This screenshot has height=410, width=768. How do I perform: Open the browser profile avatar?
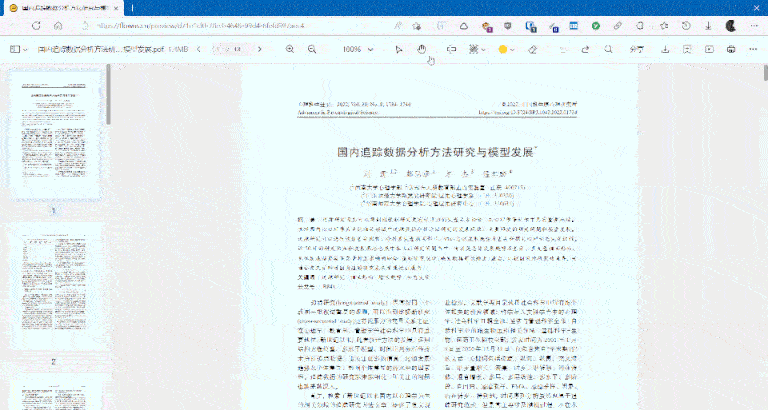pyautogui.click(x=731, y=26)
